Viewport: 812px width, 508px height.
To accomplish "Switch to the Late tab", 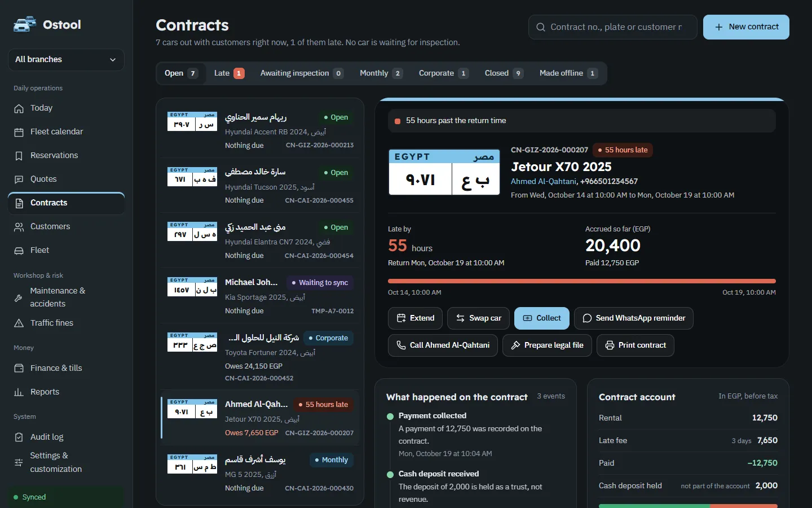I will point(229,73).
